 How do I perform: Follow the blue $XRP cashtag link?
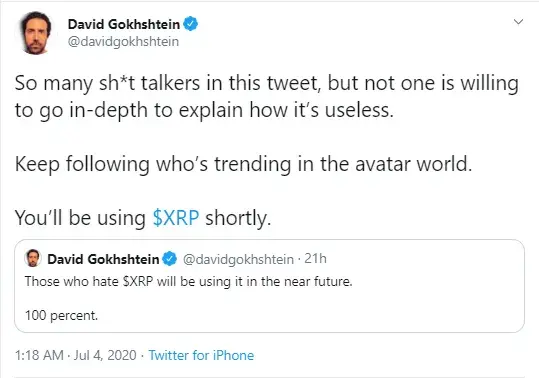[176, 218]
